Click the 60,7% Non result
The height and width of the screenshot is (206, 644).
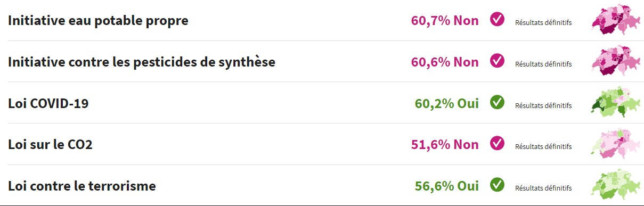445,20
